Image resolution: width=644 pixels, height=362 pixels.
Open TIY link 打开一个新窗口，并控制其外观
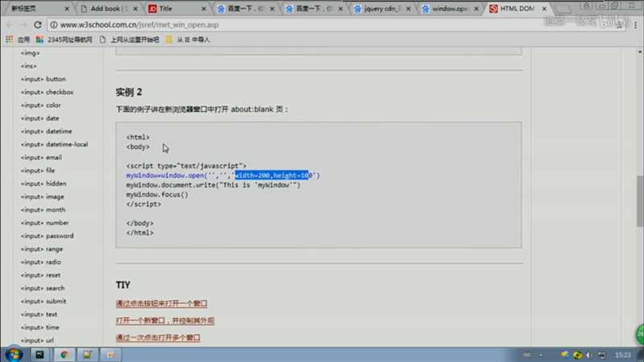pos(165,320)
